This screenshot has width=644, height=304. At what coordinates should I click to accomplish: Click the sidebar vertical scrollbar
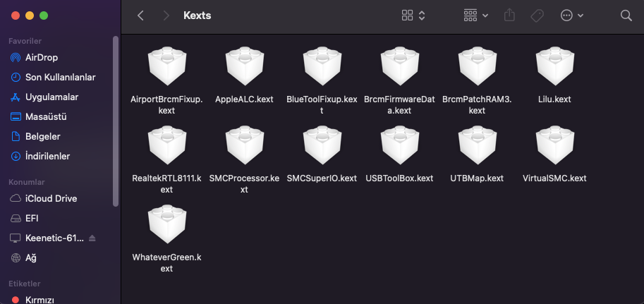click(x=116, y=120)
